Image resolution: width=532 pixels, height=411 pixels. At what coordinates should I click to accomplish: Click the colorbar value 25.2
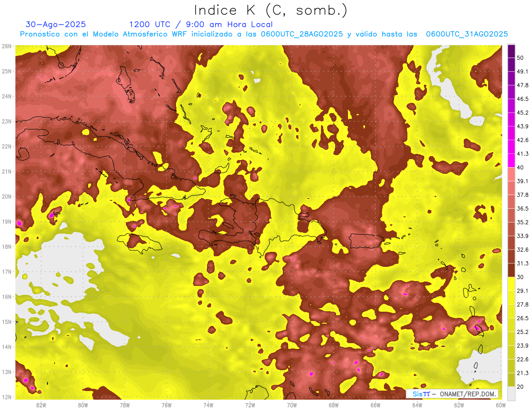click(522, 332)
